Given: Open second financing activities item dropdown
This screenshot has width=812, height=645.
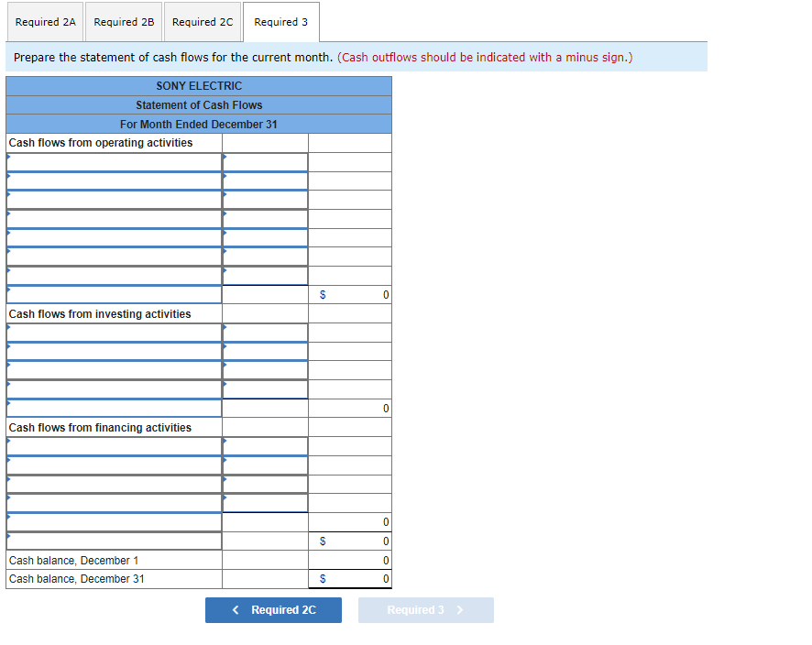Looking at the screenshot, I should tap(115, 465).
